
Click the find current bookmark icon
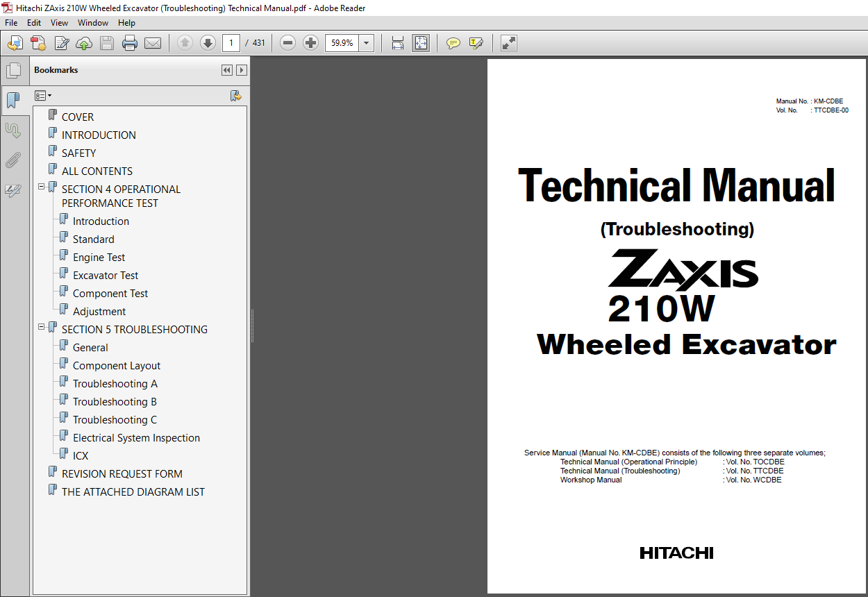236,96
